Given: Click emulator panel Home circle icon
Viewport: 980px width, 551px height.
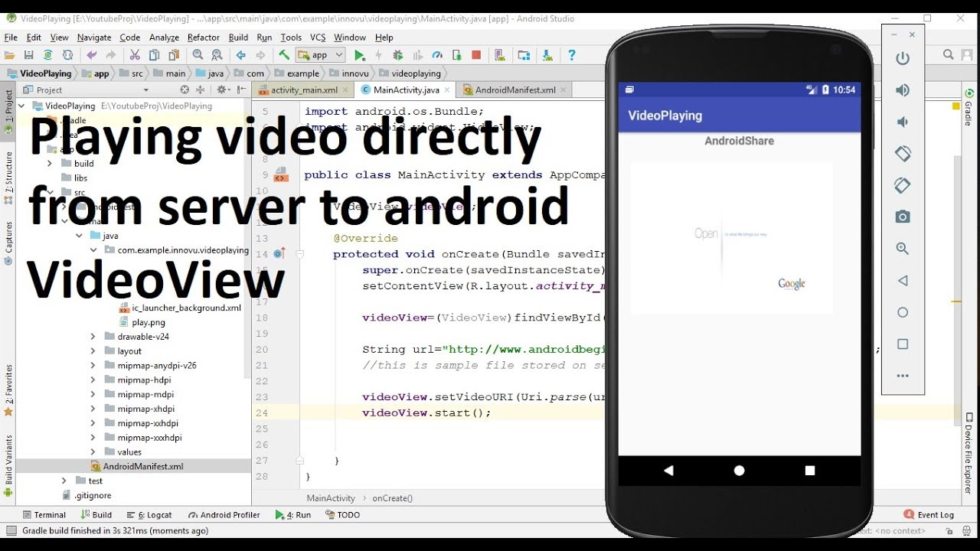Looking at the screenshot, I should [903, 312].
